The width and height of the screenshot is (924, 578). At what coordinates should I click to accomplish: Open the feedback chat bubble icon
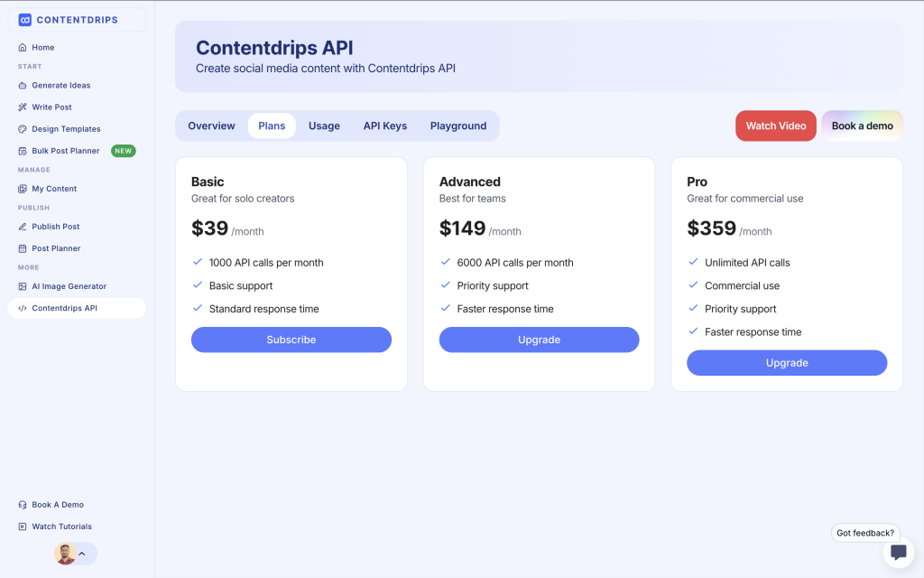pyautogui.click(x=898, y=553)
